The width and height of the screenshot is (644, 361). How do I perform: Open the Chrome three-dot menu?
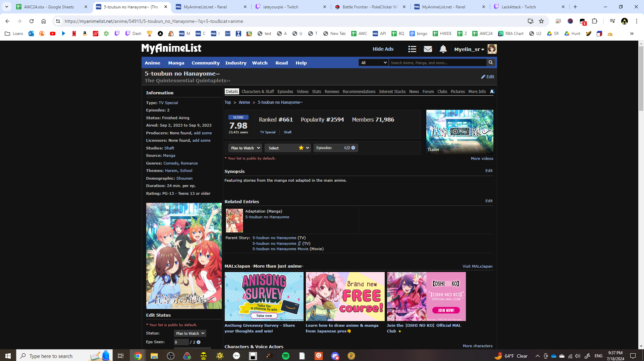(637, 21)
